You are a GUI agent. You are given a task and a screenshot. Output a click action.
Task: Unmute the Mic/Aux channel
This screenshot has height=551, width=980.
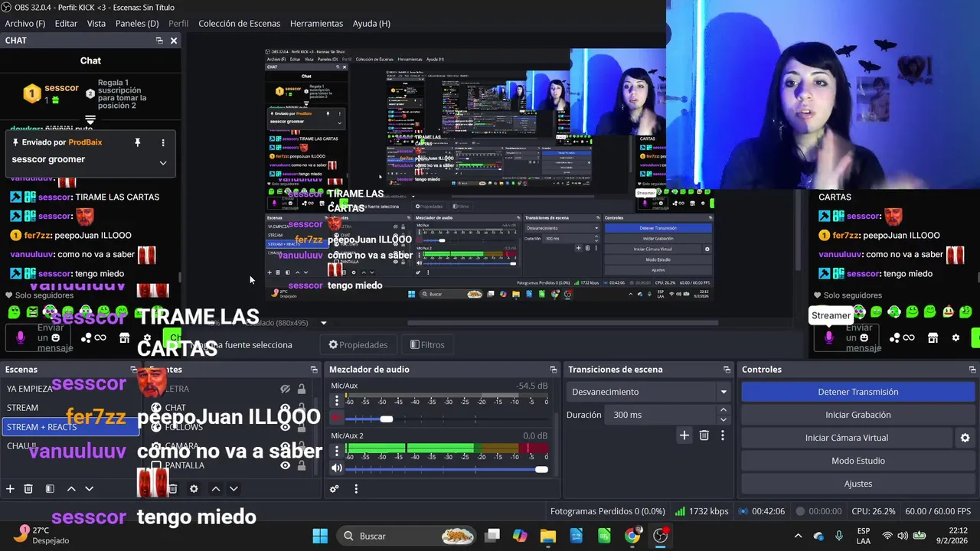(x=336, y=418)
